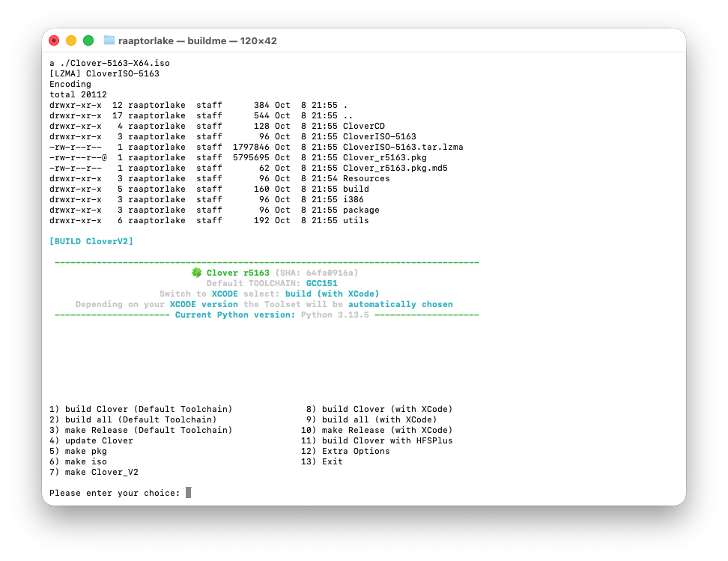The width and height of the screenshot is (728, 561).
Task: Click menu option '10) make Release (with XCode)'
Action: point(377,430)
